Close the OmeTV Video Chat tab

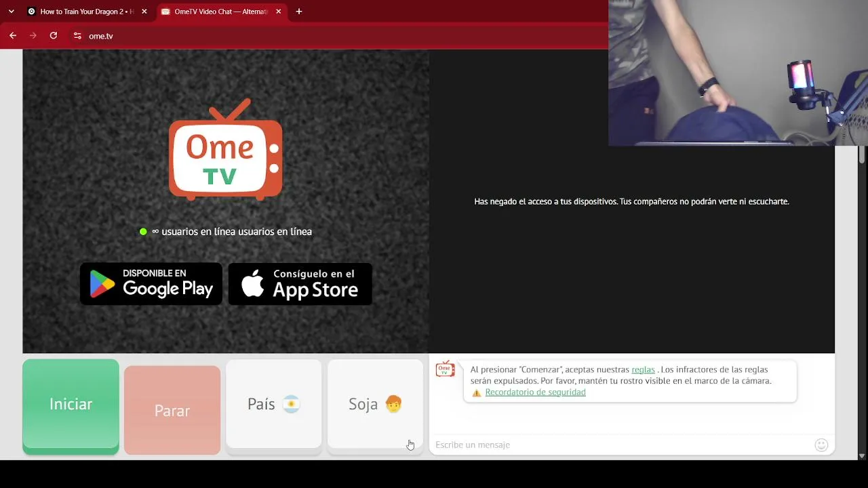coord(278,12)
